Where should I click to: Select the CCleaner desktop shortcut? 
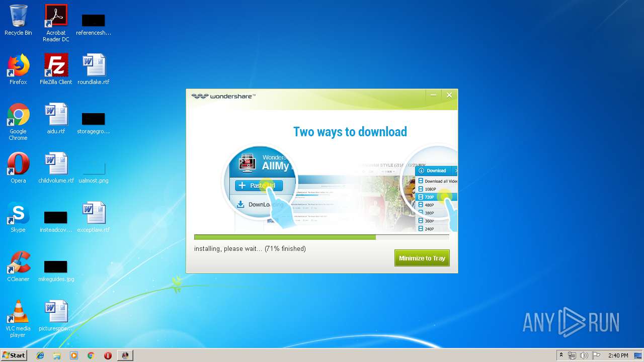[18, 266]
